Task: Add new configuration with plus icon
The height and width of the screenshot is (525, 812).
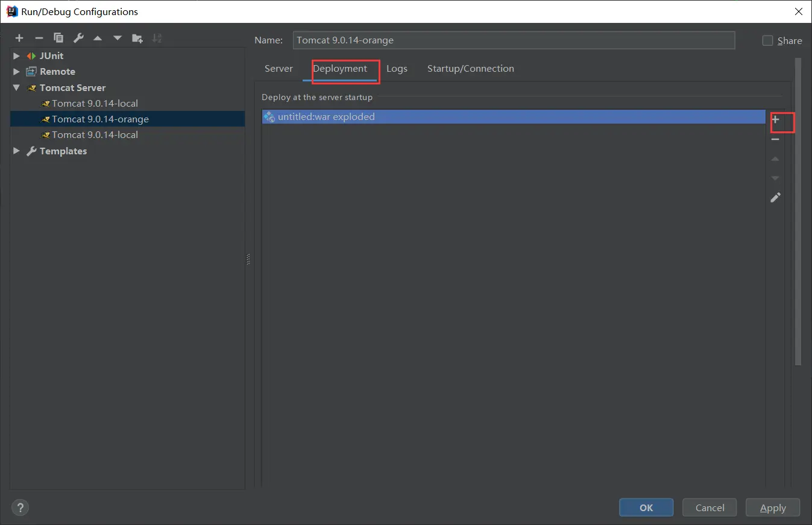Action: pos(19,38)
